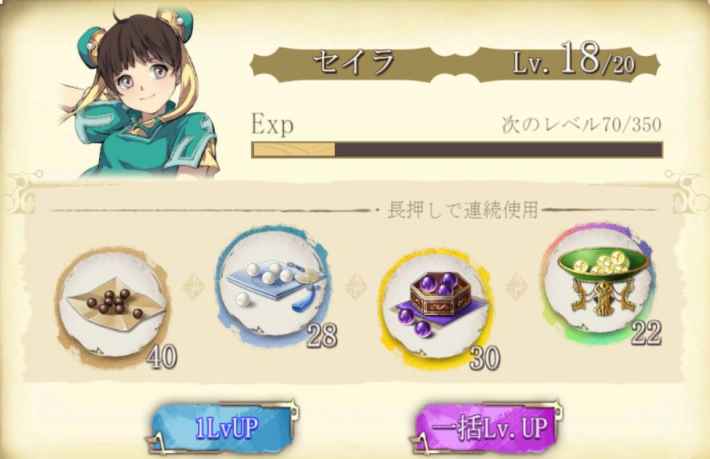
Task: Click the セイラ name banner
Action: 354,62
